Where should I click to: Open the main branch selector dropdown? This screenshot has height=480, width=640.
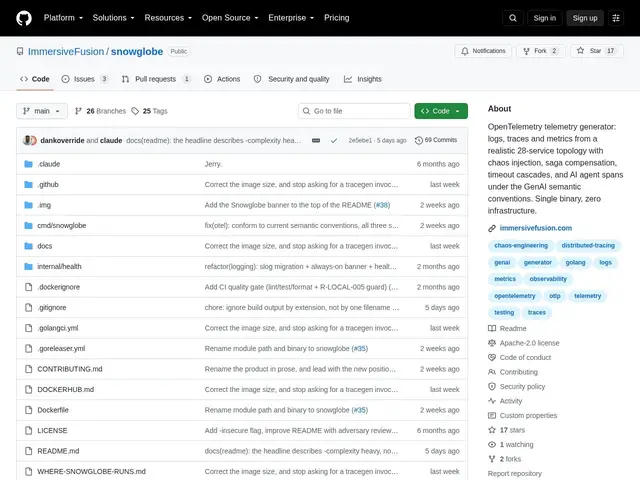pyautogui.click(x=42, y=111)
